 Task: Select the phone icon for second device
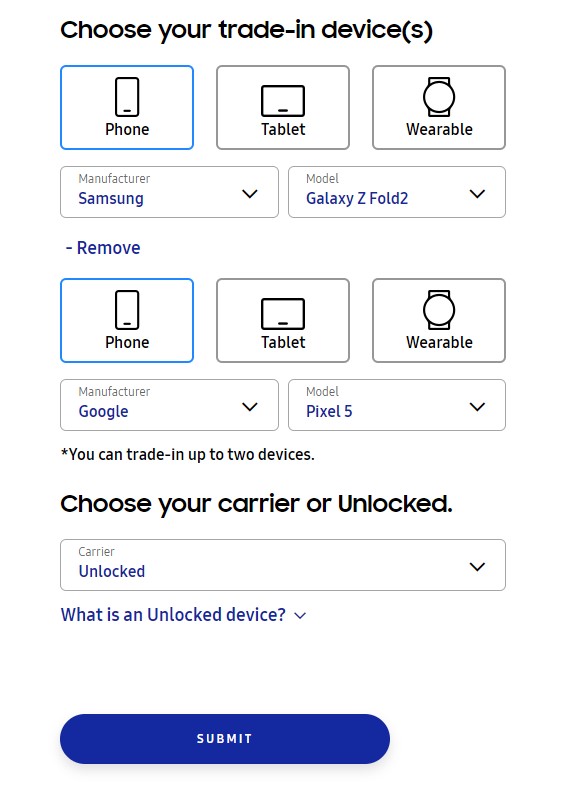coord(127,310)
